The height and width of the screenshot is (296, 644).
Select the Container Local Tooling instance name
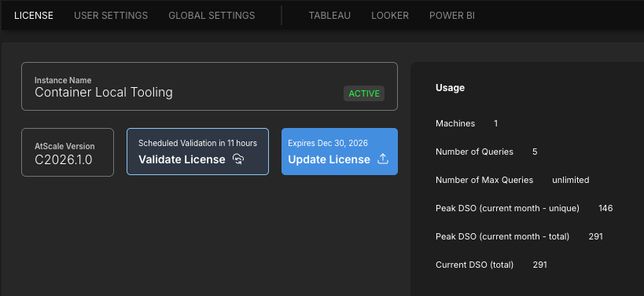(104, 92)
